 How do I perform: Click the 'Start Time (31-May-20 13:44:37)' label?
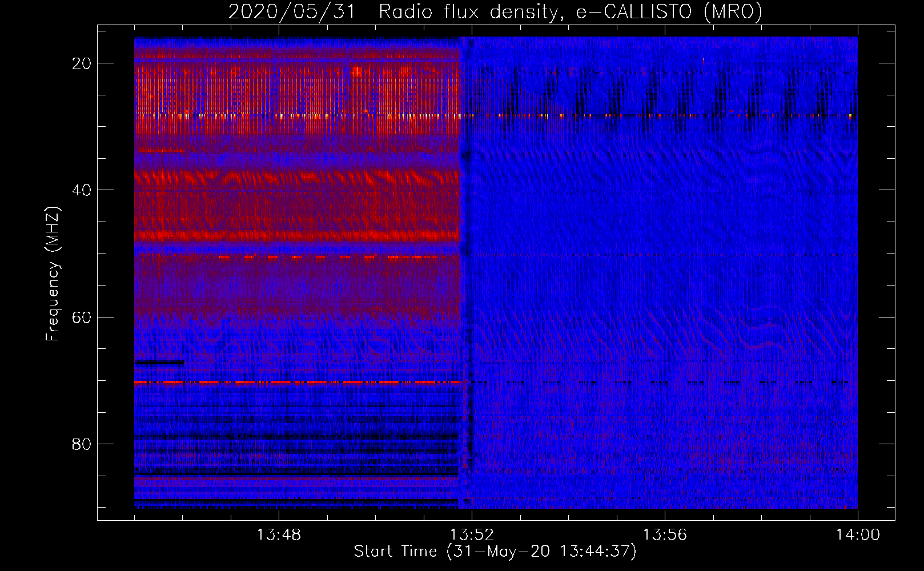pyautogui.click(x=495, y=552)
